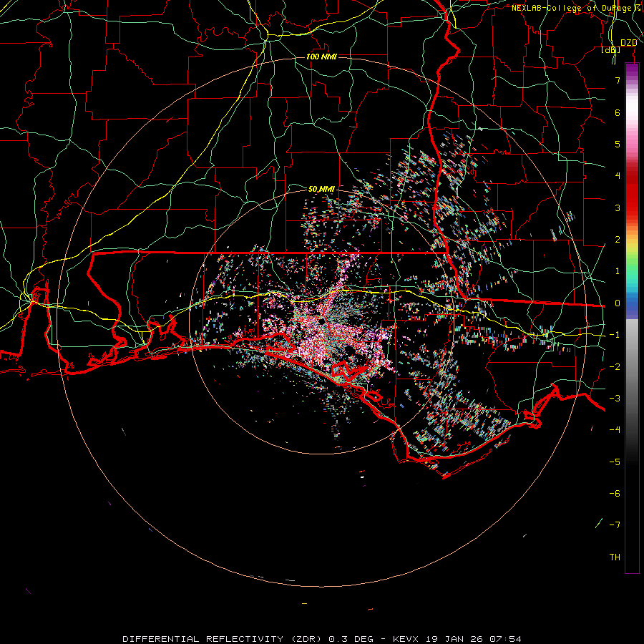Select the positive "5" value on the dB scale
The image size is (644, 644).
618,144
